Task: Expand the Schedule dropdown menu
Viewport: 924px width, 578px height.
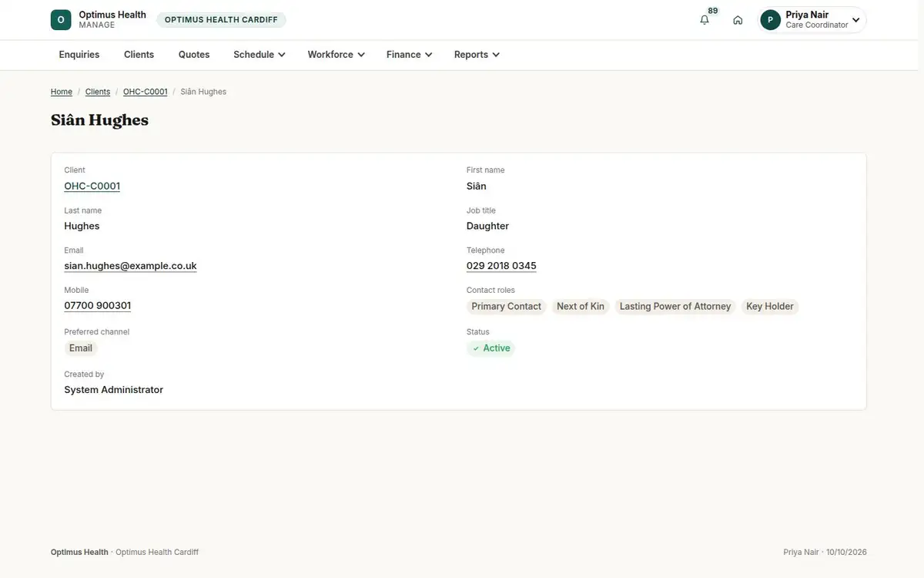Action: [x=259, y=55]
